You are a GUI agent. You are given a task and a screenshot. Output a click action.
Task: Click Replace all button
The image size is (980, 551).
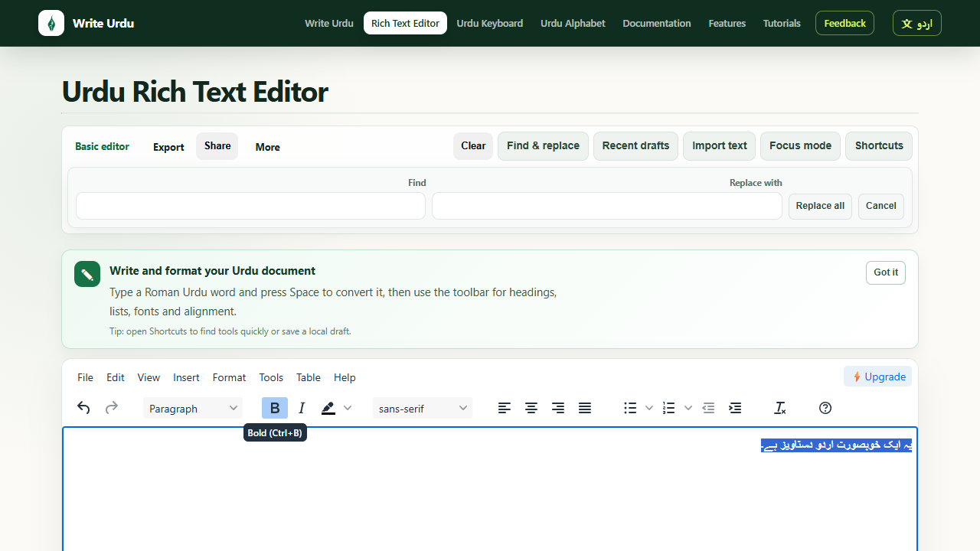coord(820,206)
